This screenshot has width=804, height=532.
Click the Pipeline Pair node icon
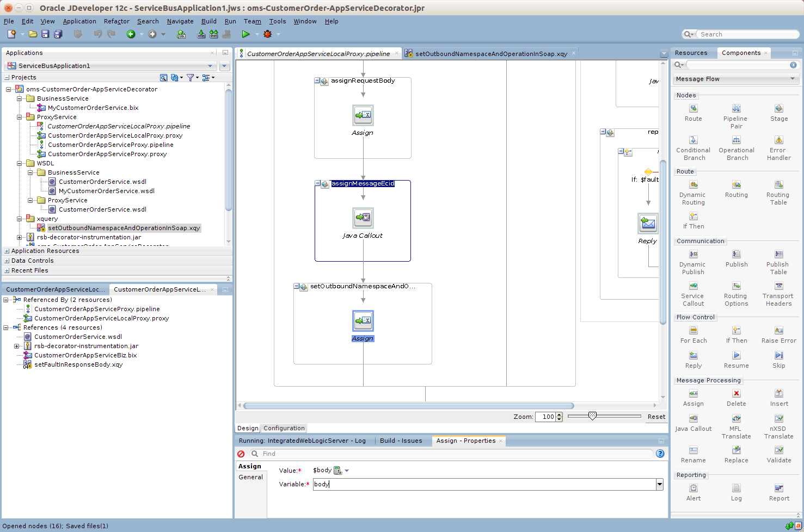pyautogui.click(x=736, y=109)
